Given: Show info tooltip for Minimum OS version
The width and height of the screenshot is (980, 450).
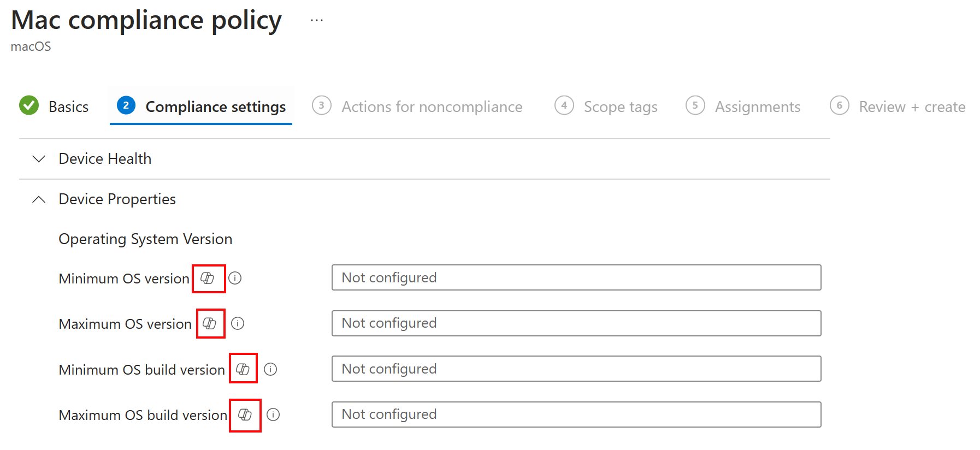Looking at the screenshot, I should pos(235,278).
